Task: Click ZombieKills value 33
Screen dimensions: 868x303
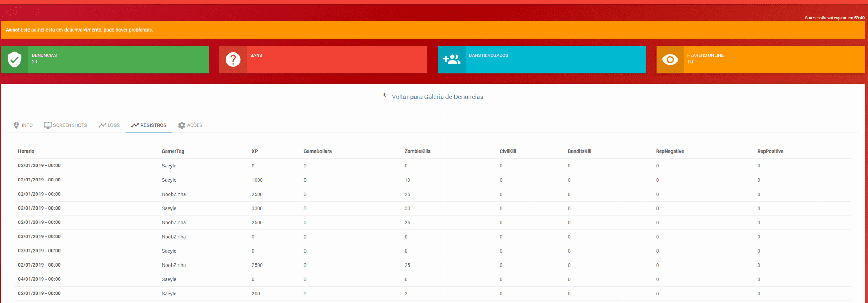Action: pos(407,208)
